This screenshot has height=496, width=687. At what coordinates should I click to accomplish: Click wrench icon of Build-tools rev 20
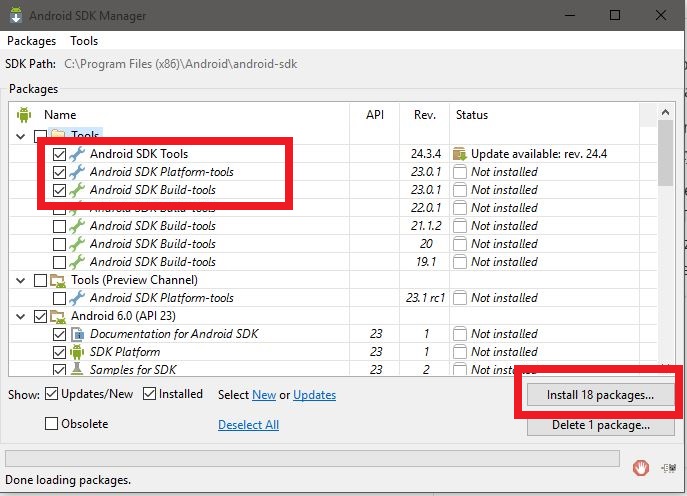(77, 244)
